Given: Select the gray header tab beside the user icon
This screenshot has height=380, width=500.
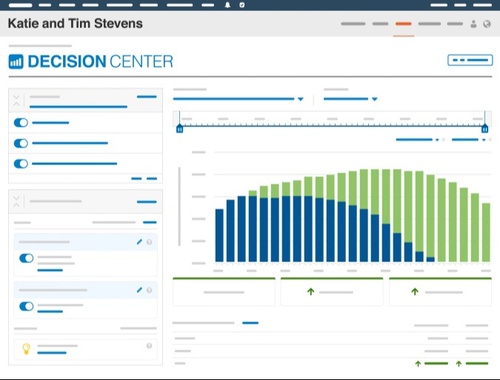Looking at the screenshot, I should pos(455,24).
